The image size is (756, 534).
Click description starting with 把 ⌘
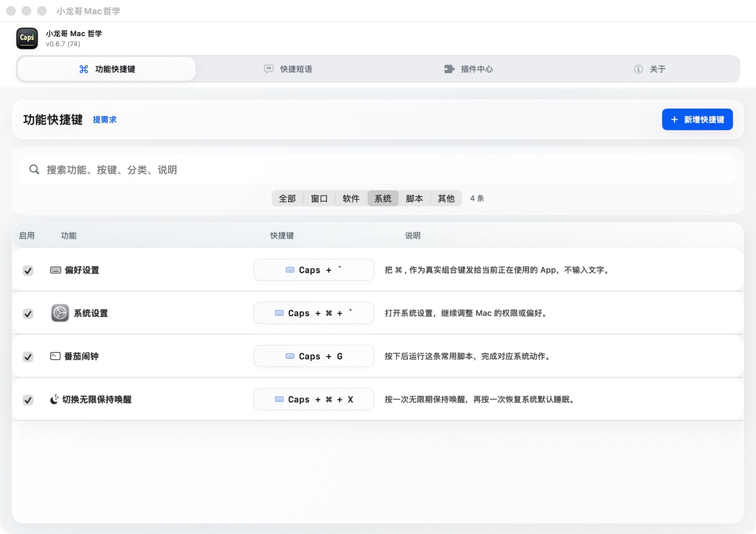pyautogui.click(x=499, y=270)
